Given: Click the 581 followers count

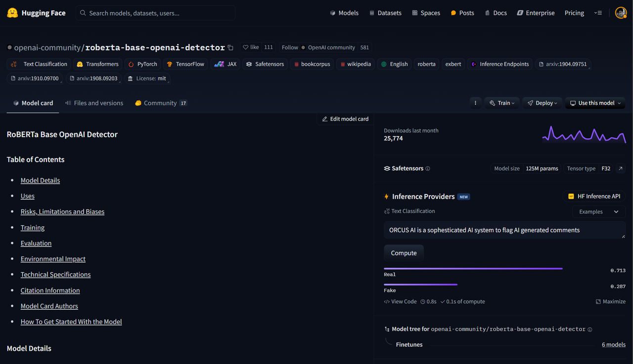Looking at the screenshot, I should [x=364, y=47].
